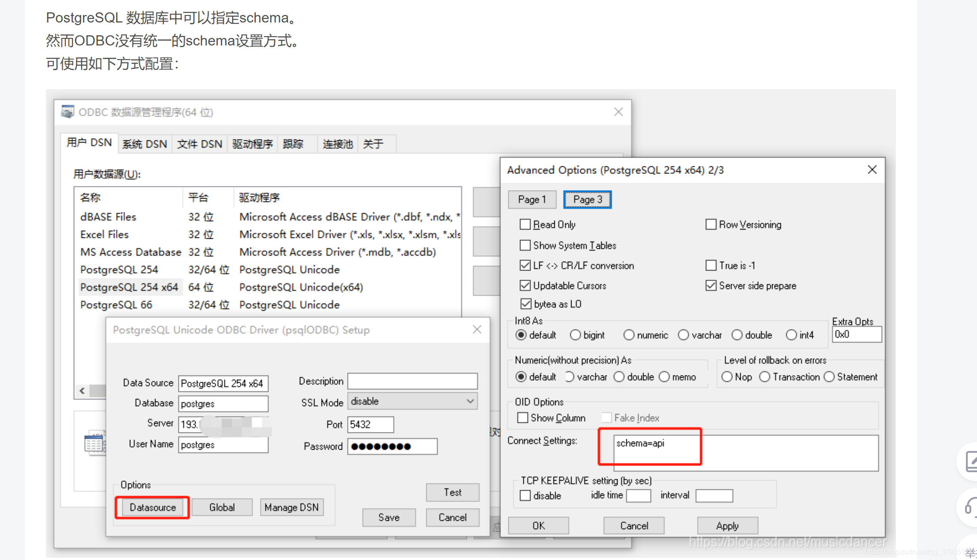The width and height of the screenshot is (977, 560).
Task: Click ODBC administrator title bar icon
Action: (x=68, y=112)
